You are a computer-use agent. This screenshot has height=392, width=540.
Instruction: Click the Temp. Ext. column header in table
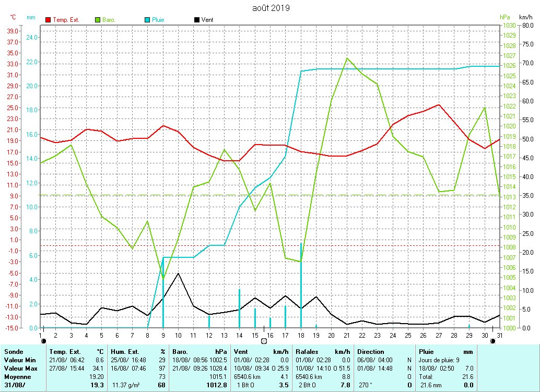[65, 352]
